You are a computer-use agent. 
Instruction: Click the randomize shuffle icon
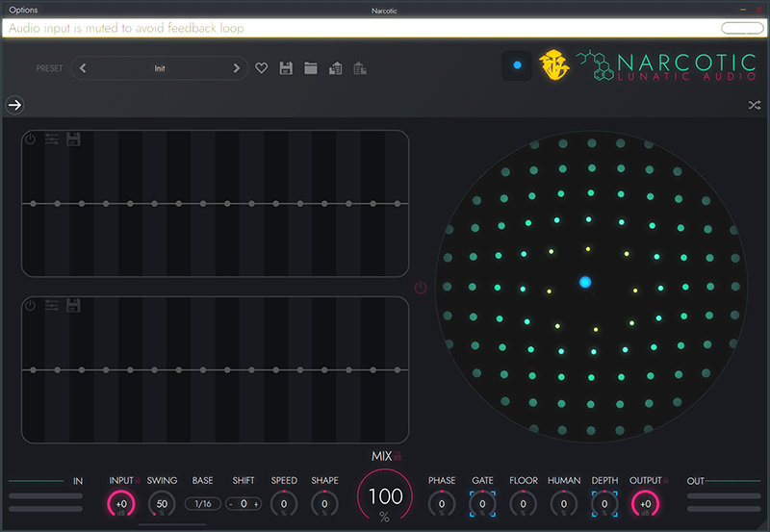(754, 105)
